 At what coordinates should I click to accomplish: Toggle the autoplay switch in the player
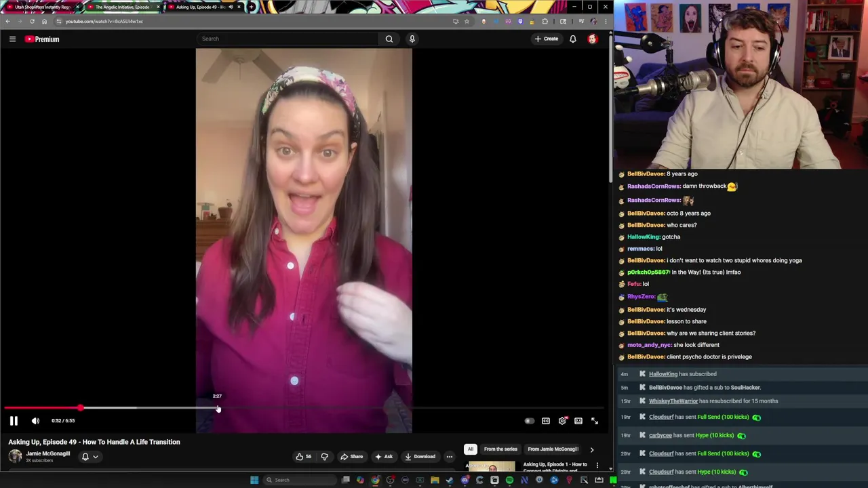click(529, 421)
